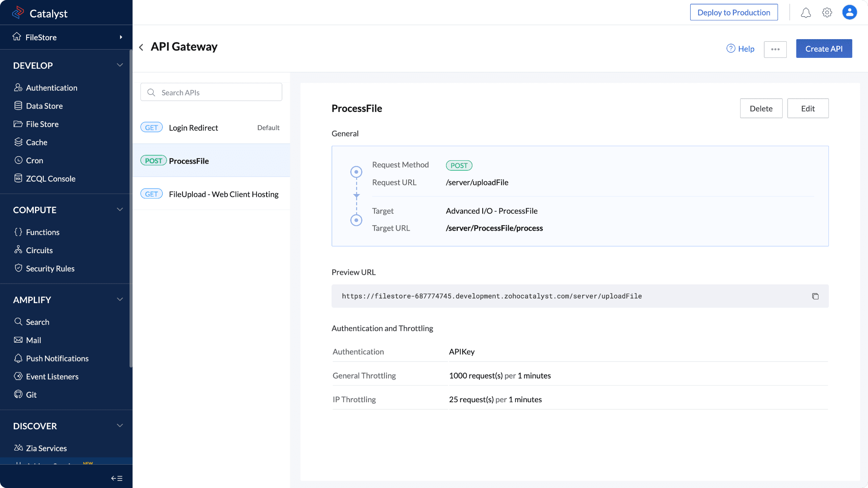Collapse the left sidebar
The width and height of the screenshot is (868, 488).
click(117, 478)
